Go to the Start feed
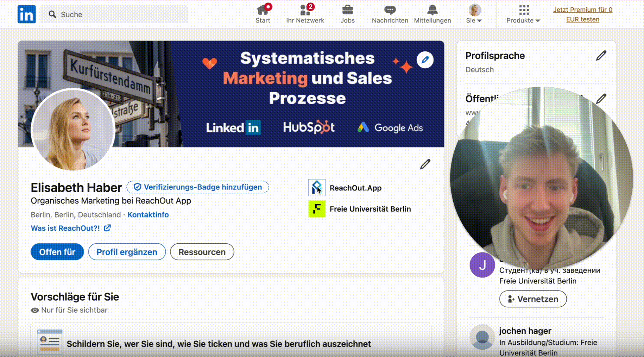This screenshot has height=357, width=644. tap(263, 14)
